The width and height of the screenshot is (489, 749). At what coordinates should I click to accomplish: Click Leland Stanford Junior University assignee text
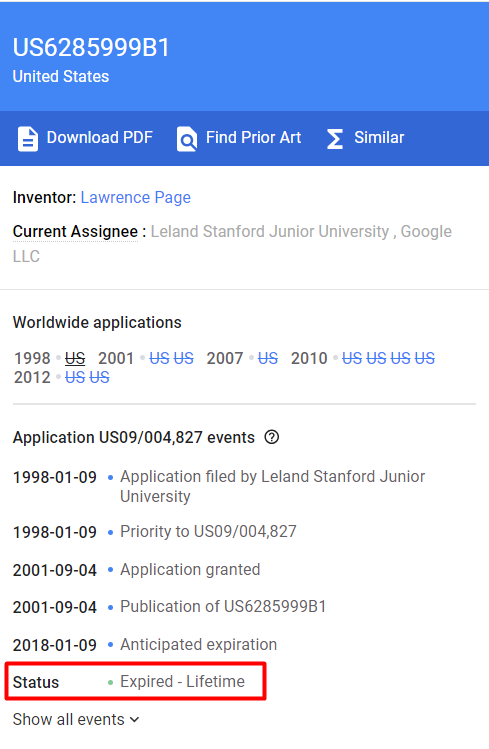270,231
